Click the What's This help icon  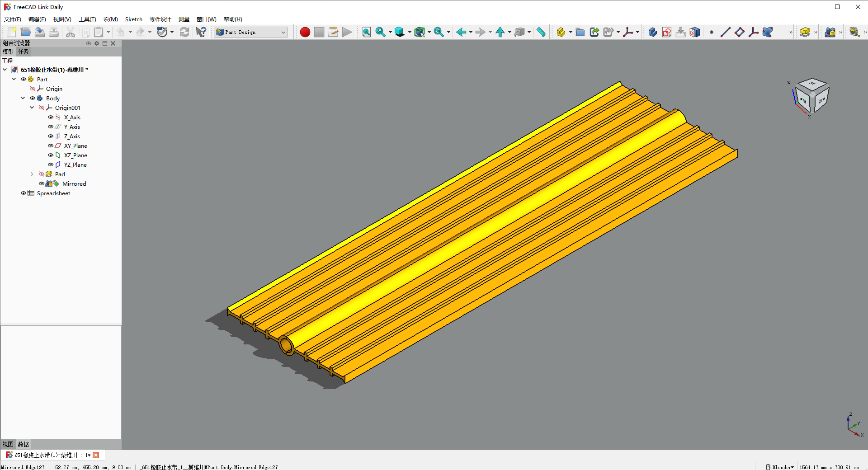201,32
